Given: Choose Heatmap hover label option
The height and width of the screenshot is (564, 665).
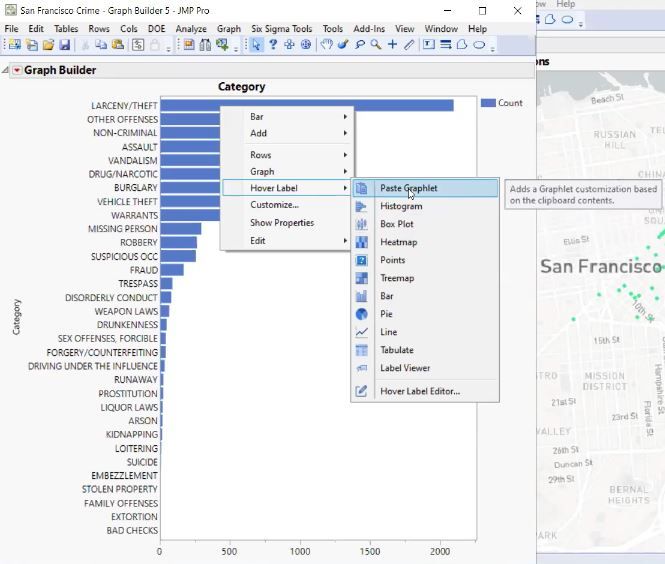Looking at the screenshot, I should pos(425,242).
